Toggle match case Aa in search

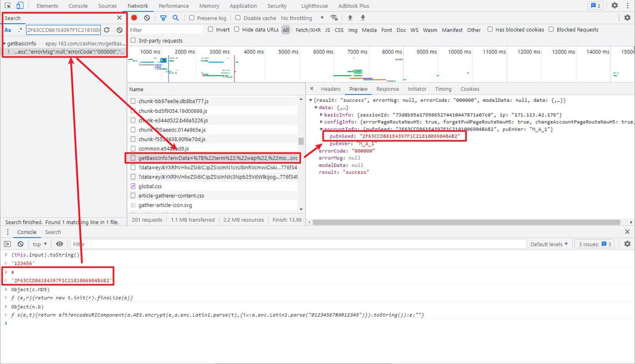click(8, 30)
